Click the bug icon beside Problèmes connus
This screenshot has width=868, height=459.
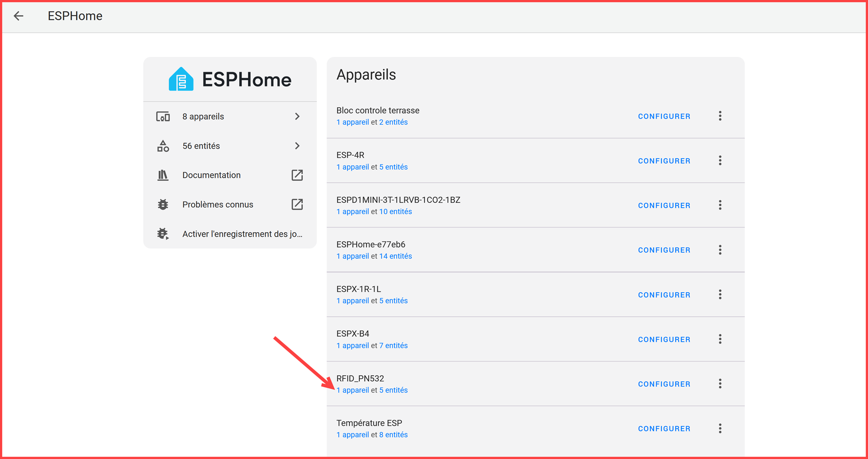pos(163,205)
